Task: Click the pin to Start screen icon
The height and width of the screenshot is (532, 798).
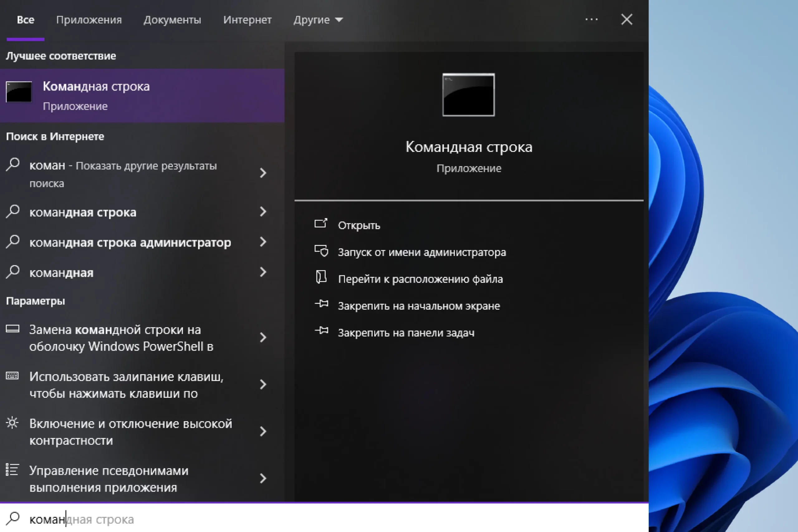Action: coord(321,304)
